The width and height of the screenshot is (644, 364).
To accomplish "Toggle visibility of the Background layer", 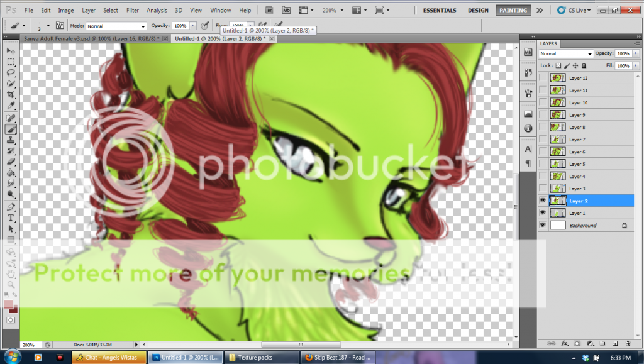I will pyautogui.click(x=543, y=225).
